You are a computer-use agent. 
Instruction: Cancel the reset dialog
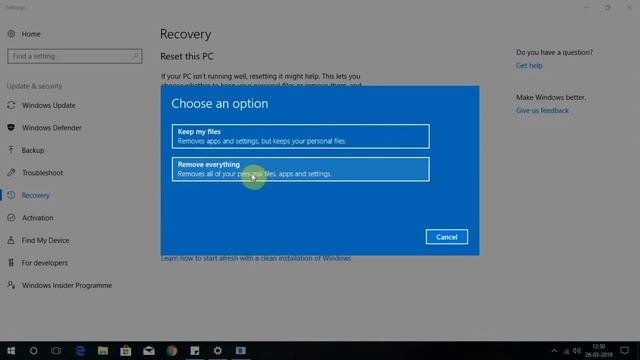click(447, 237)
